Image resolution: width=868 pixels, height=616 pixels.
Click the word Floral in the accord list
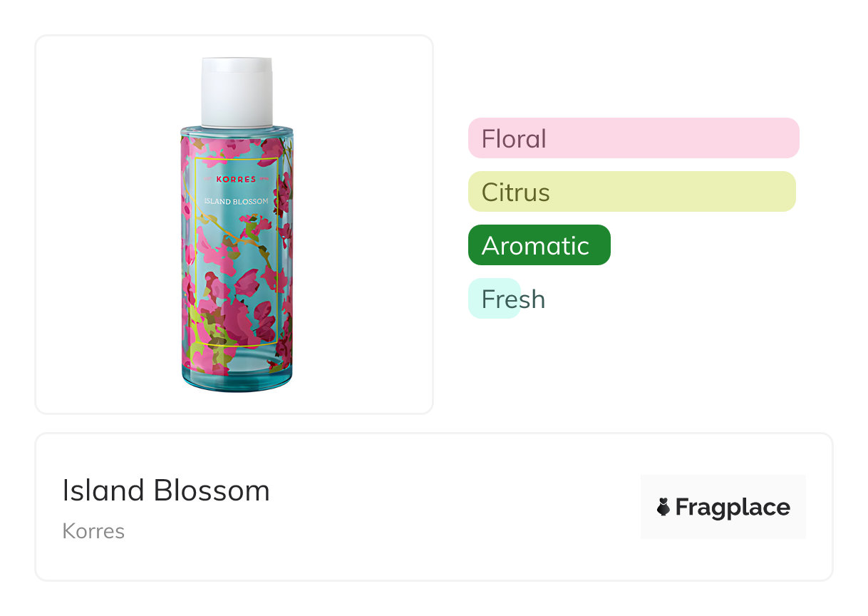(x=514, y=138)
